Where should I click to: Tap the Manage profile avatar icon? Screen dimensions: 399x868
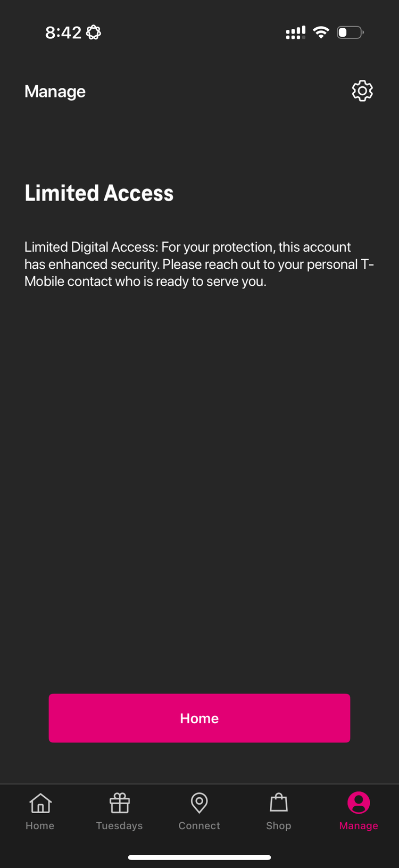click(x=359, y=803)
